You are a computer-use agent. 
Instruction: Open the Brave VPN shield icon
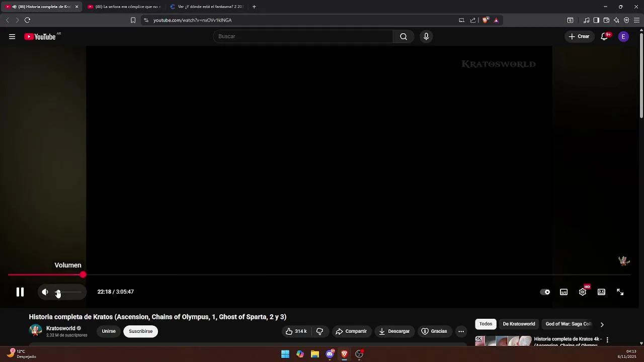click(x=626, y=20)
